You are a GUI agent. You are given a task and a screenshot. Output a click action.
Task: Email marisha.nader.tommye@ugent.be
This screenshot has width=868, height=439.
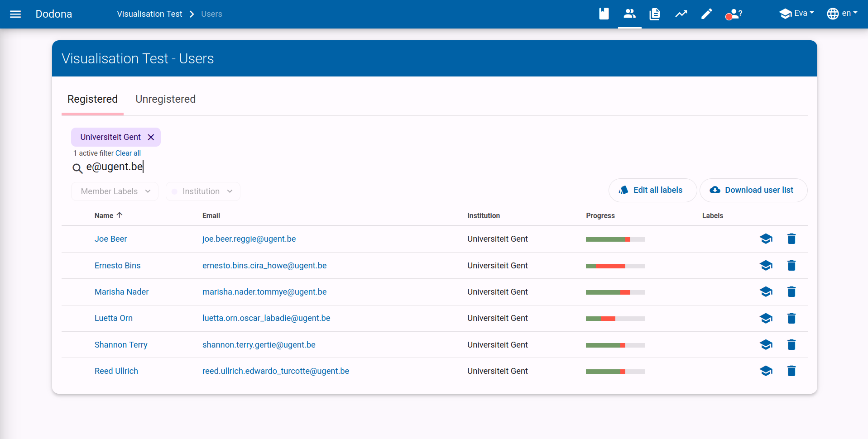[264, 292]
